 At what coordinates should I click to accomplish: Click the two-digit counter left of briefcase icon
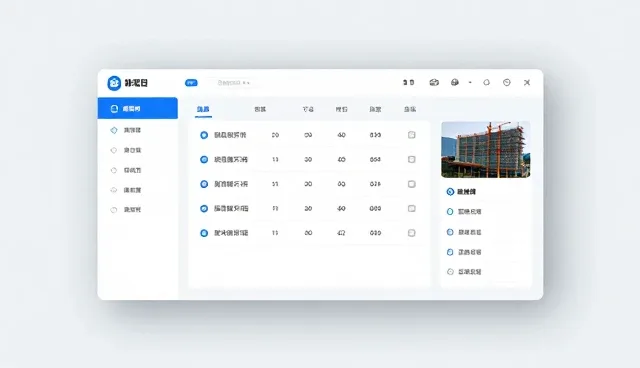pyautogui.click(x=409, y=82)
